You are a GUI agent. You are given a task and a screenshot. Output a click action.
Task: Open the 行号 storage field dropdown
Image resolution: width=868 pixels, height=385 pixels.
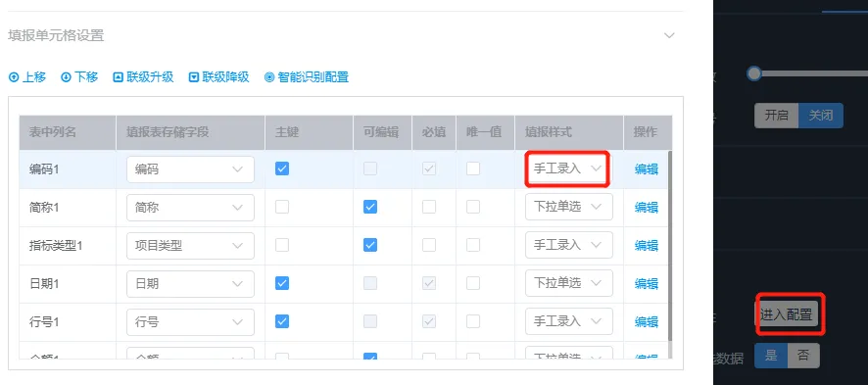click(x=190, y=322)
